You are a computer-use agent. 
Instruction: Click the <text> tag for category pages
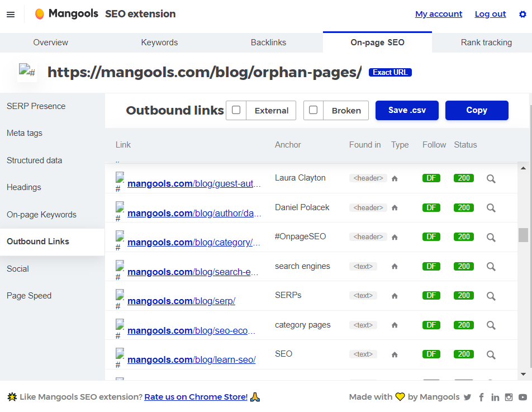[x=363, y=325]
